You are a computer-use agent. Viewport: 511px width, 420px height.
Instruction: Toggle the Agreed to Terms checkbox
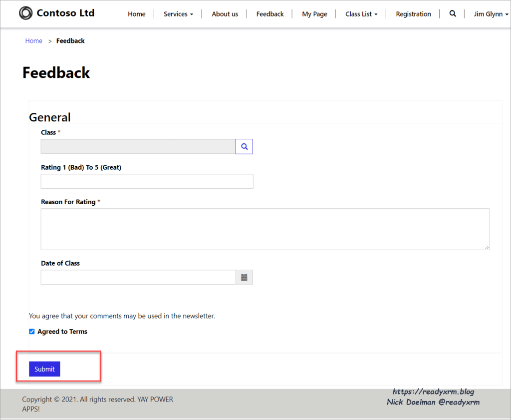coord(32,332)
